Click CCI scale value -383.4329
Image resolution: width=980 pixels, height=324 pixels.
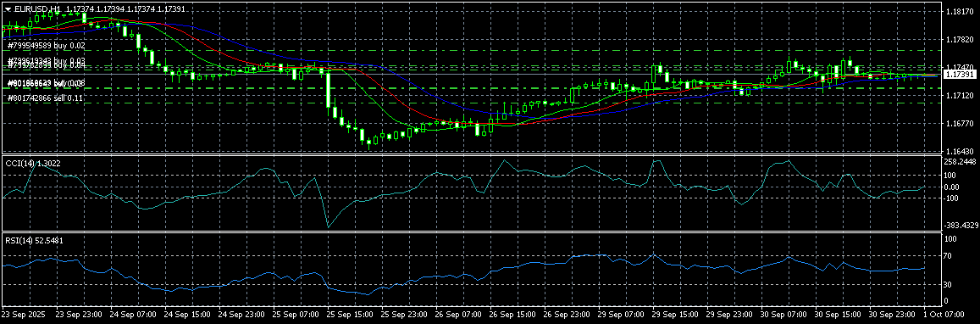pyautogui.click(x=961, y=225)
